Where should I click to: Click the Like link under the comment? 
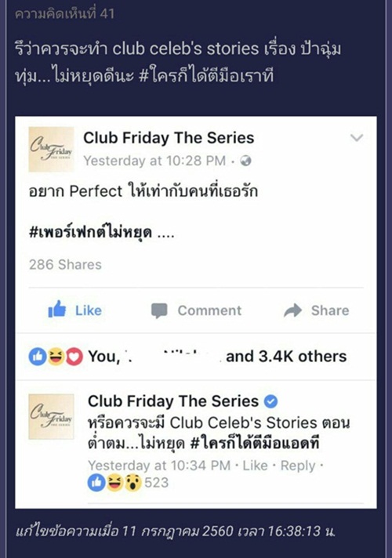[x=255, y=466]
